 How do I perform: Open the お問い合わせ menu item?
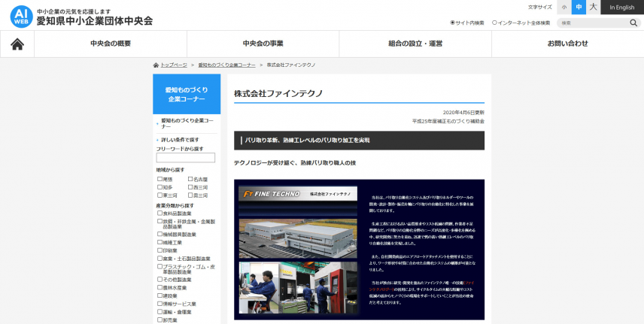coord(567,44)
